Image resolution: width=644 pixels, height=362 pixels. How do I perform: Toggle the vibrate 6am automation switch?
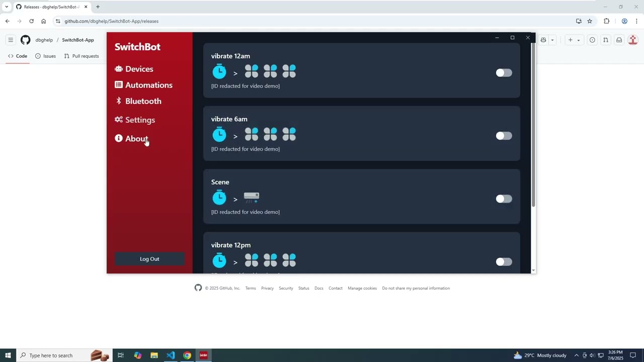tap(504, 136)
